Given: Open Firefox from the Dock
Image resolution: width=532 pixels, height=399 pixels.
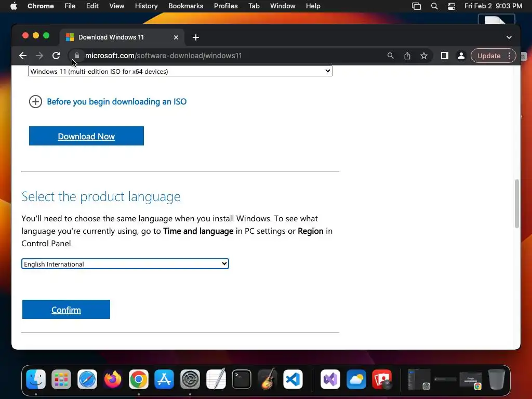Looking at the screenshot, I should [113, 379].
